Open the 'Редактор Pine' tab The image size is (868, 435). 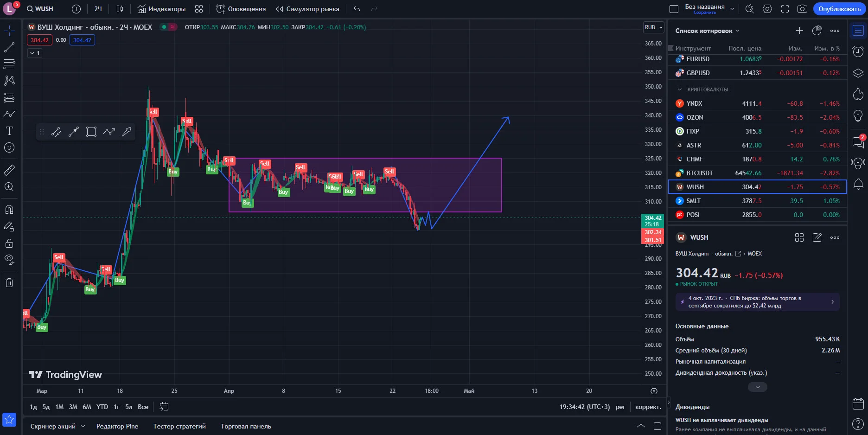tap(117, 426)
